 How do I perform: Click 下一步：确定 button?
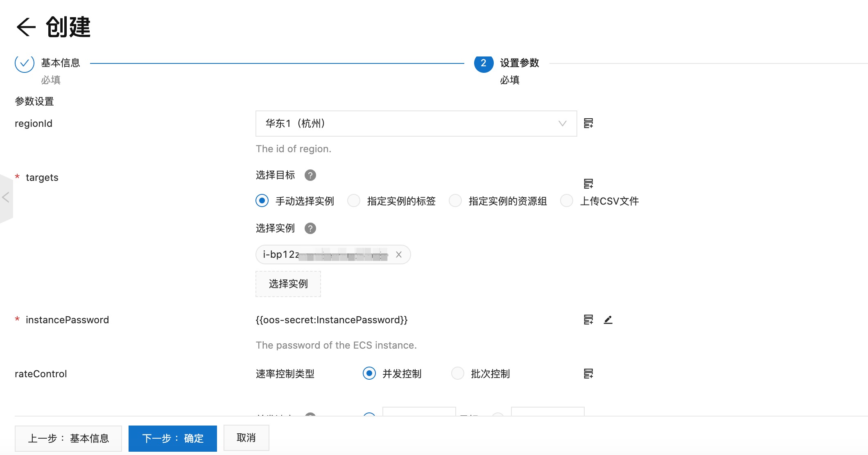click(173, 439)
